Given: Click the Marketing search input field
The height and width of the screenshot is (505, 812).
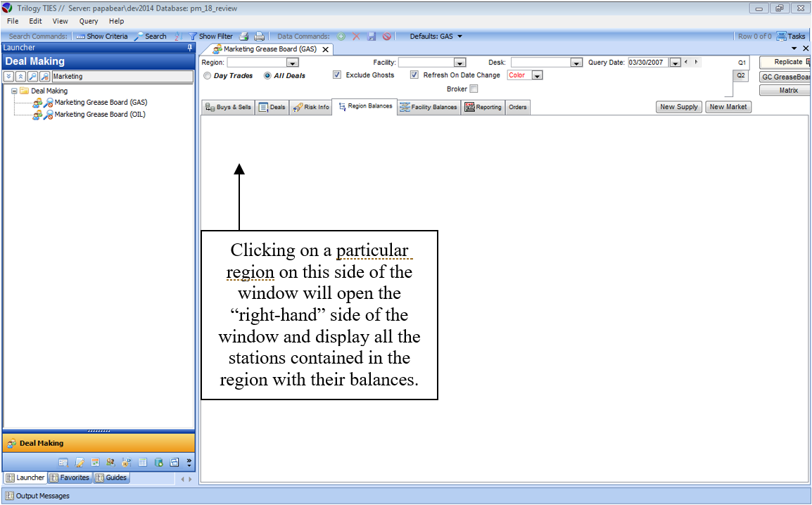Looking at the screenshot, I should (x=122, y=77).
